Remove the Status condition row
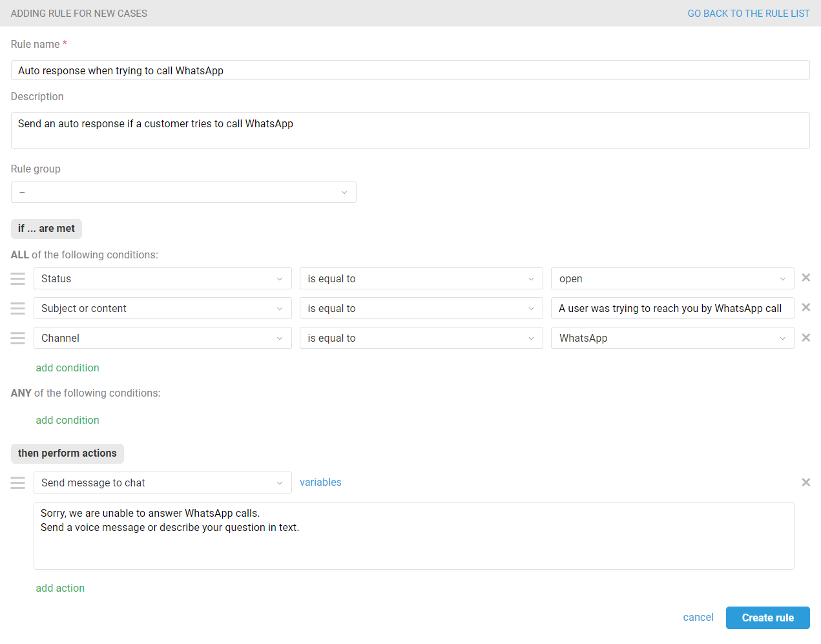Screen dimensions: 821x644 point(805,278)
